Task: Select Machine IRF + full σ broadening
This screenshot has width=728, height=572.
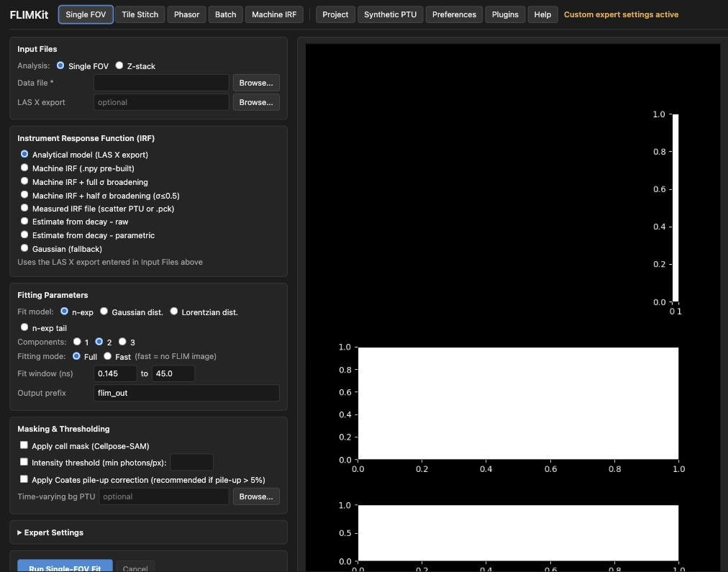Action: 24,181
